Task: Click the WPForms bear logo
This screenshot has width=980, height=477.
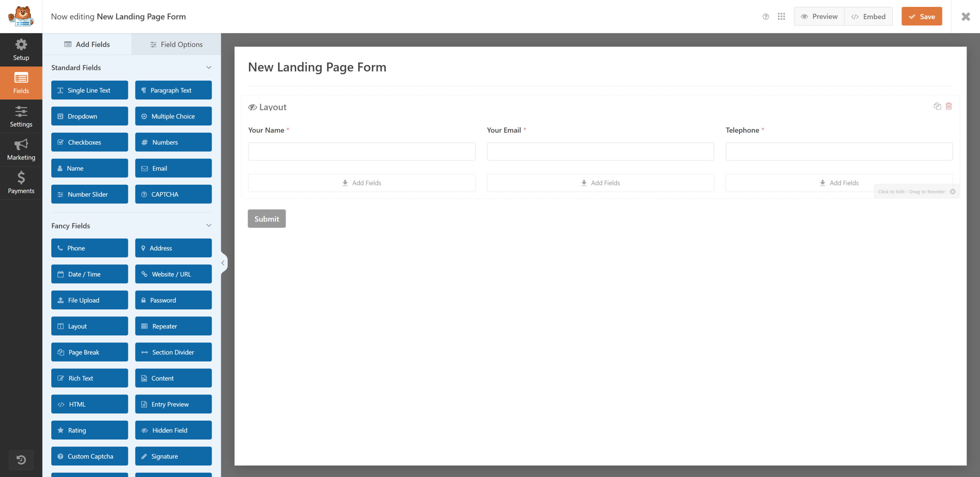Action: click(22, 16)
